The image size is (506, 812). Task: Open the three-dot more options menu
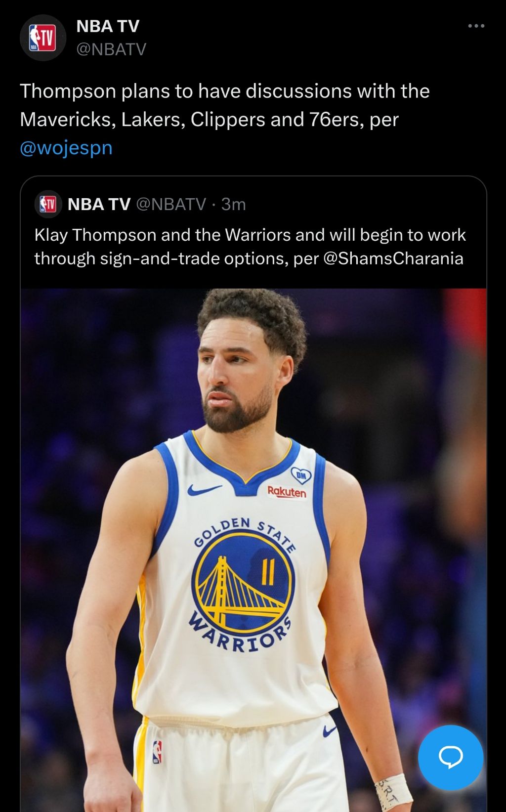pyautogui.click(x=476, y=26)
